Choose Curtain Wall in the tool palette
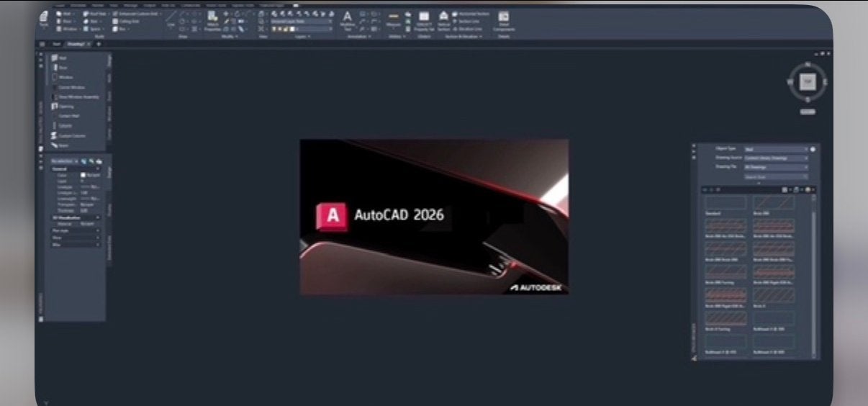868x406 pixels. pos(65,116)
